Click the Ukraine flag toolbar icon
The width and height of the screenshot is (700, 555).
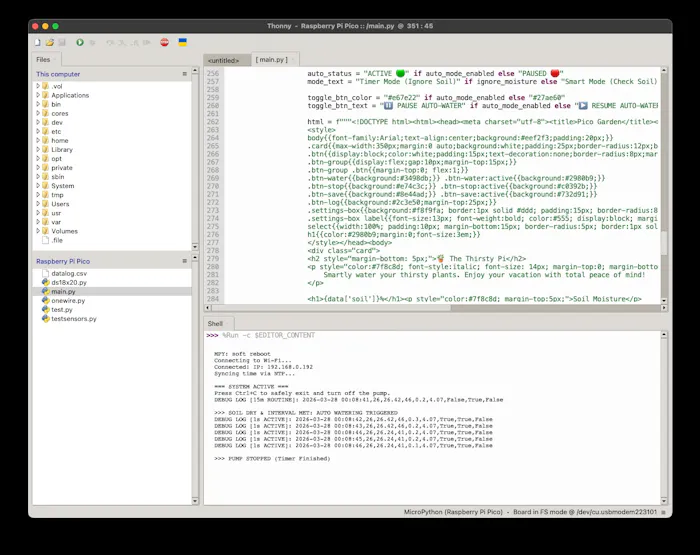pyautogui.click(x=183, y=42)
